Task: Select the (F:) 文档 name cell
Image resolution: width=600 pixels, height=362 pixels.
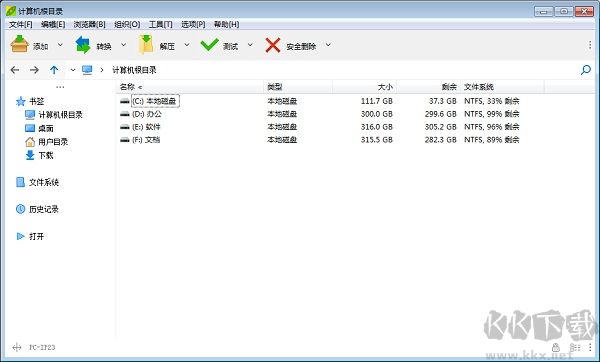Action: point(146,140)
